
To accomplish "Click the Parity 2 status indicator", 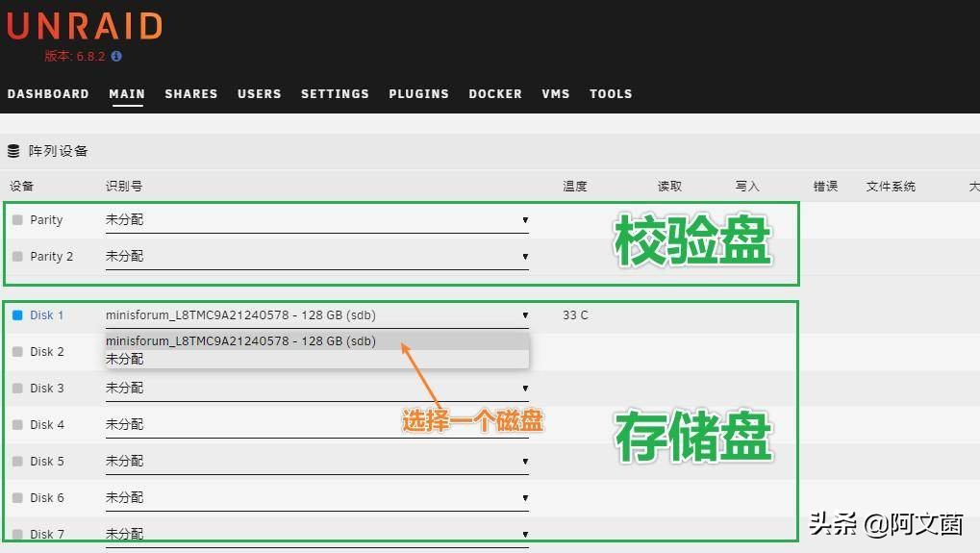I will click(x=17, y=256).
